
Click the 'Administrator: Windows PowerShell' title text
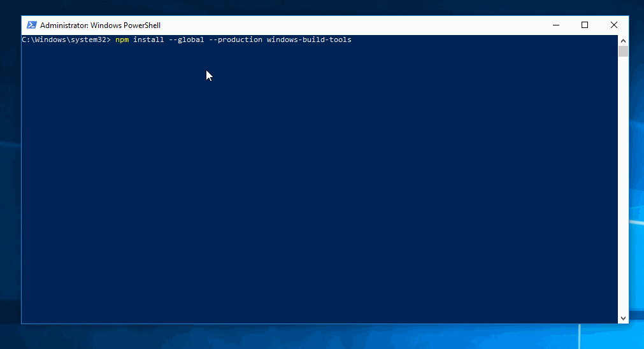pyautogui.click(x=100, y=25)
